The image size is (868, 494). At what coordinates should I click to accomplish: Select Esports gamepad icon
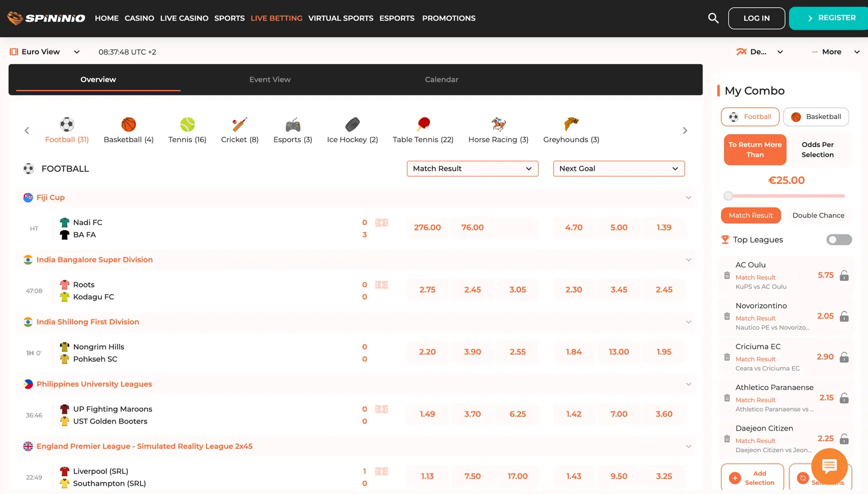293,125
